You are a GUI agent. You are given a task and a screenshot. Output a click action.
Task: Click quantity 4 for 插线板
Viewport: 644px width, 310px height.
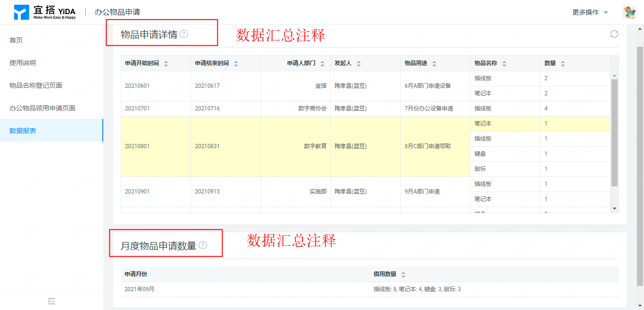tap(575, 109)
